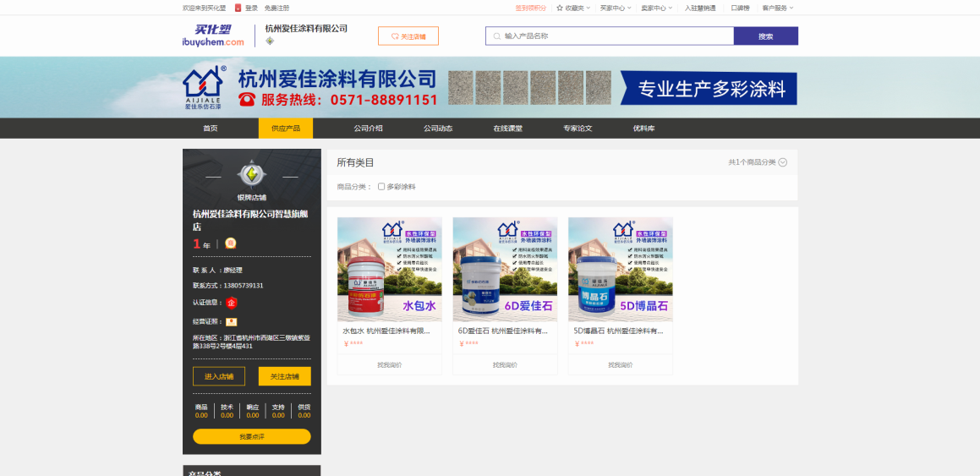980x476 pixels.
Task: Click the gold medal icon next to 1年
Action: (231, 243)
